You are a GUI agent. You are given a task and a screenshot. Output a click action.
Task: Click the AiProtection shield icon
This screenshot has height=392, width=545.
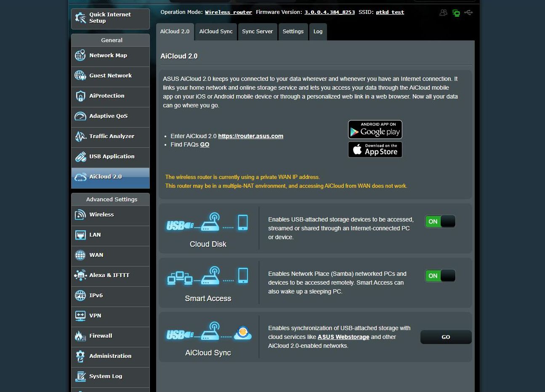pos(80,96)
